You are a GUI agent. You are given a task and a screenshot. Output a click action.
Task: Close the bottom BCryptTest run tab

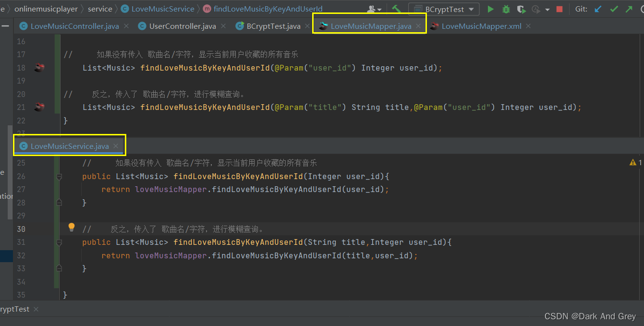click(x=36, y=309)
